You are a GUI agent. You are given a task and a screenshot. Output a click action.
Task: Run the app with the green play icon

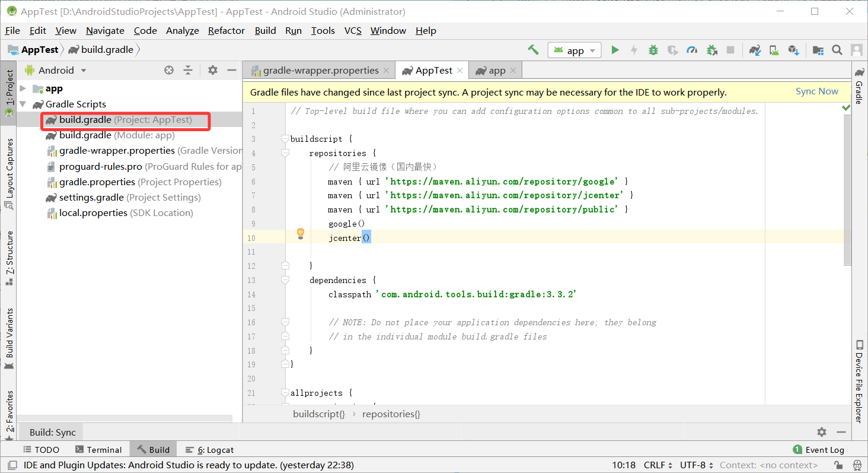tap(615, 50)
